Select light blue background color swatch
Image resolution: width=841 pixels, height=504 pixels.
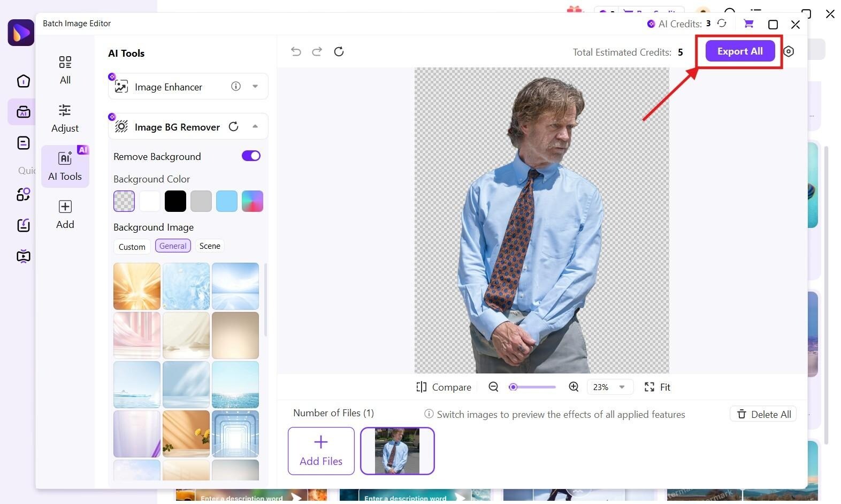click(x=227, y=201)
